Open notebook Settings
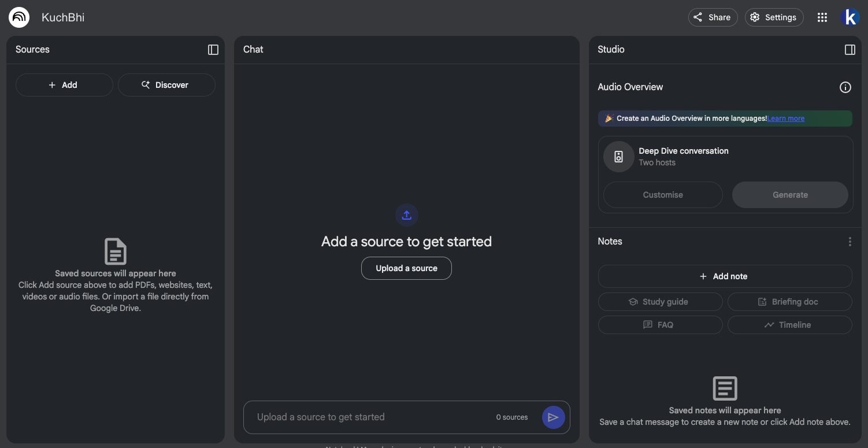Image resolution: width=868 pixels, height=448 pixels. [774, 17]
